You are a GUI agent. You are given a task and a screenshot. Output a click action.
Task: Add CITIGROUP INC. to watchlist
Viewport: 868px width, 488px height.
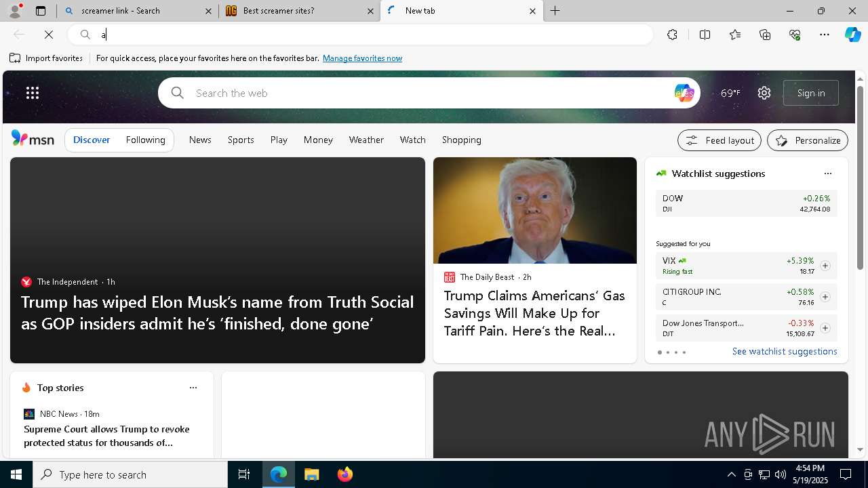pos(825,297)
